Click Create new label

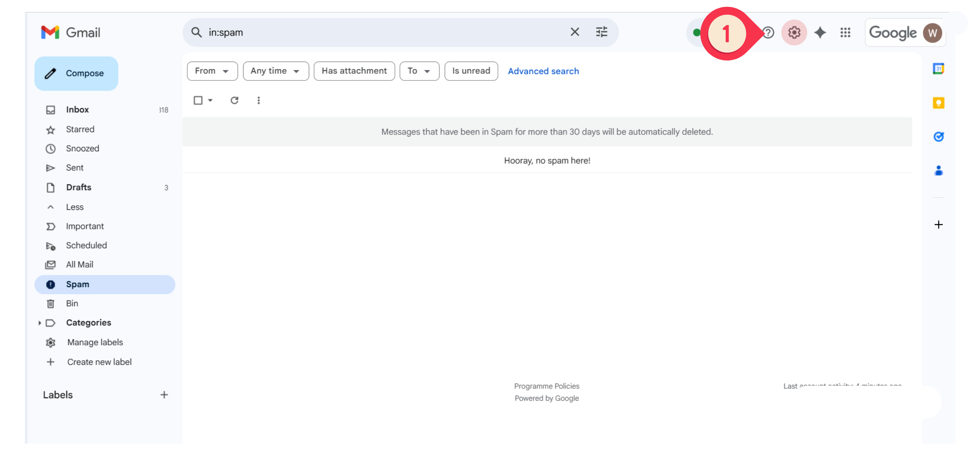(x=105, y=362)
